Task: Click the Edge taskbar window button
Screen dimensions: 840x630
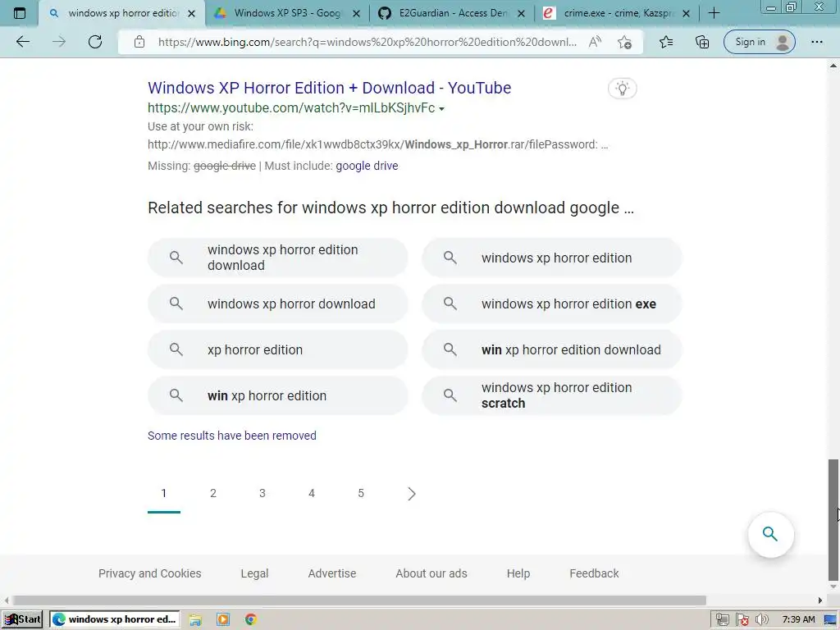Action: click(x=115, y=619)
